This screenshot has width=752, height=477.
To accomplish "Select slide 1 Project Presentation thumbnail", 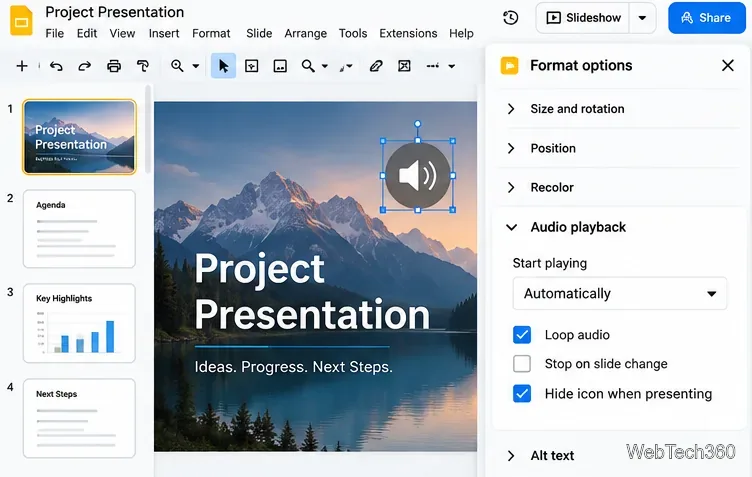I will click(80, 137).
